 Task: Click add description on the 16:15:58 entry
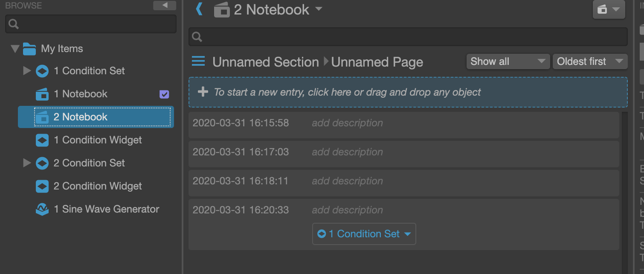tap(347, 122)
